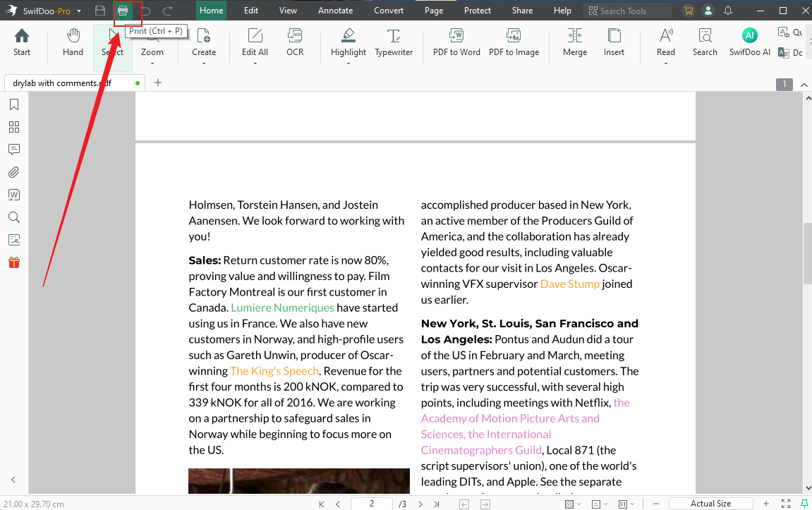Select the Hand tool
812x510 pixels.
tap(72, 42)
